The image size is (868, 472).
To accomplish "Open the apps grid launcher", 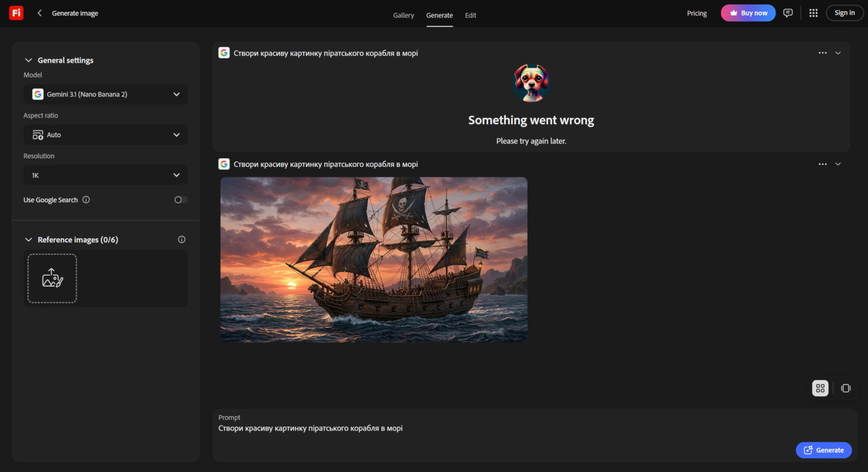I will 813,13.
